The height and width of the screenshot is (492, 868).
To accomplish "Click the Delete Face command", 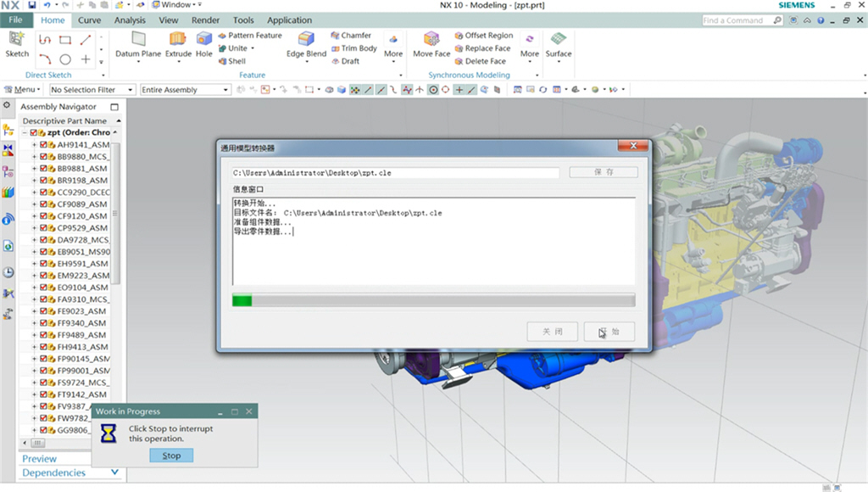I will click(481, 61).
